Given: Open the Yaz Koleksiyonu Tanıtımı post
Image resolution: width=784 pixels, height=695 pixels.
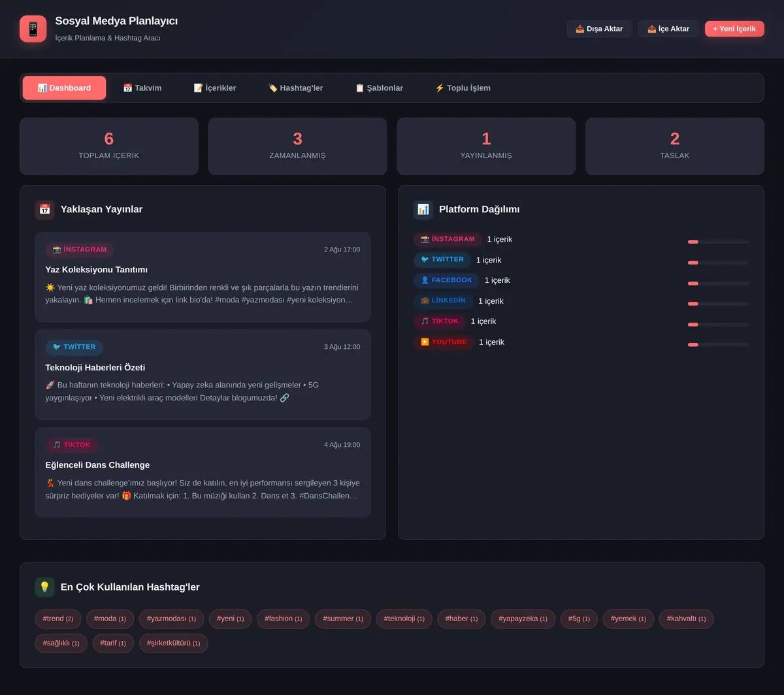Looking at the screenshot, I should (203, 277).
